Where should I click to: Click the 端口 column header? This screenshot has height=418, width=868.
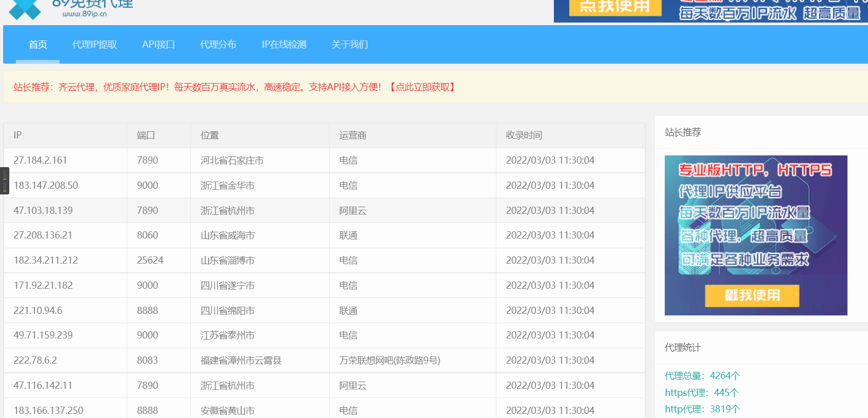point(146,135)
